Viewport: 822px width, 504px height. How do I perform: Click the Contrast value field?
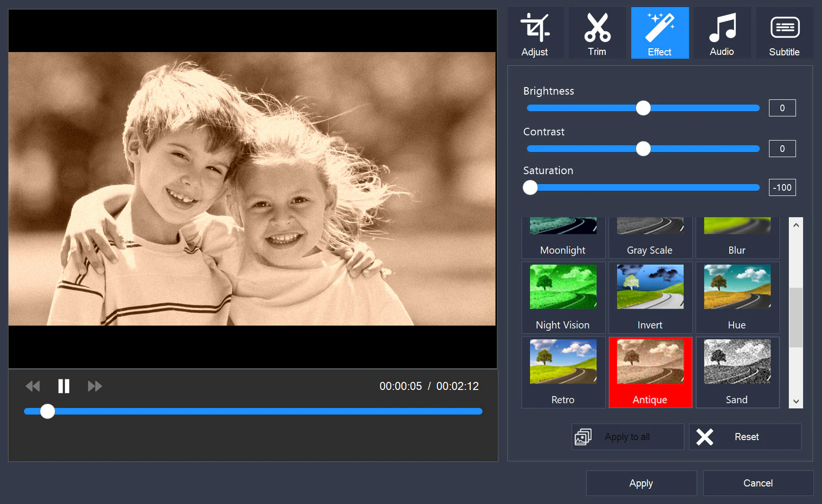coord(782,149)
